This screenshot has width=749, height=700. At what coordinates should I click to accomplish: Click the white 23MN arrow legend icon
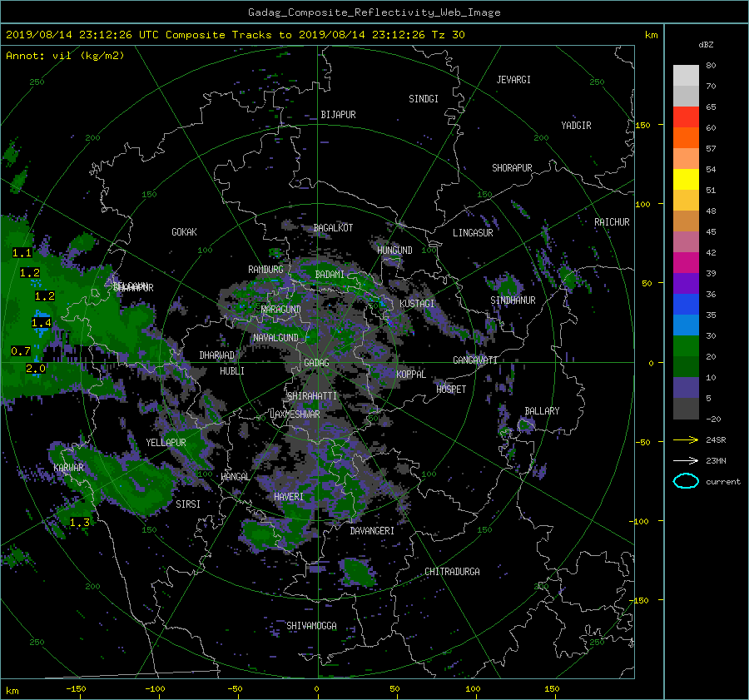pos(686,460)
